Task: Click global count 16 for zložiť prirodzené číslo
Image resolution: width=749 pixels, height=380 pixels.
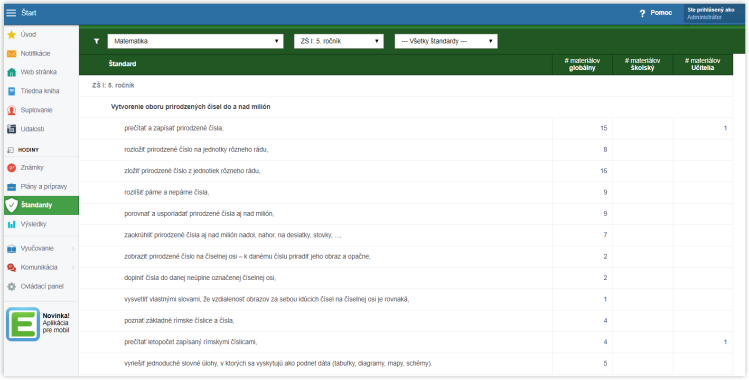Action: point(604,171)
